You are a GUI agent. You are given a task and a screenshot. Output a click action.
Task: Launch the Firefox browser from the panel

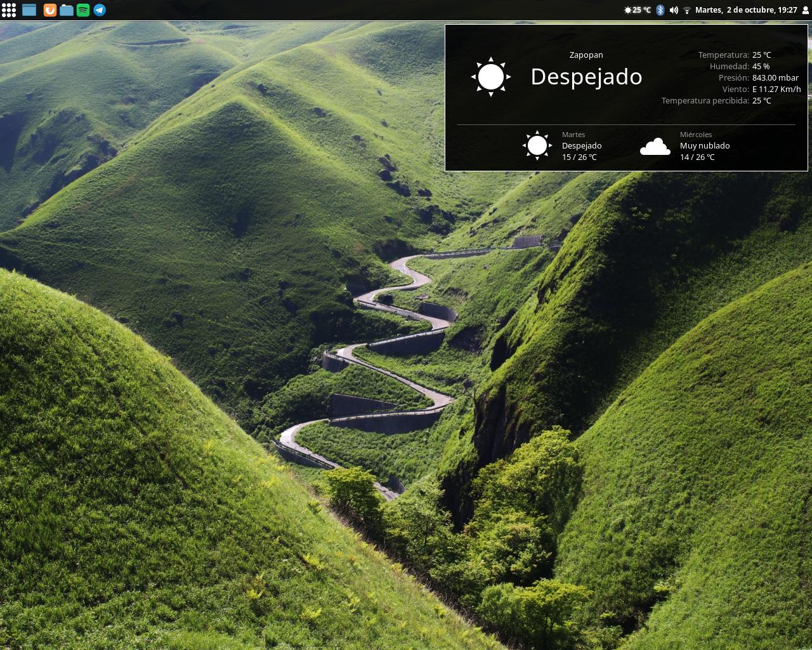[50, 10]
